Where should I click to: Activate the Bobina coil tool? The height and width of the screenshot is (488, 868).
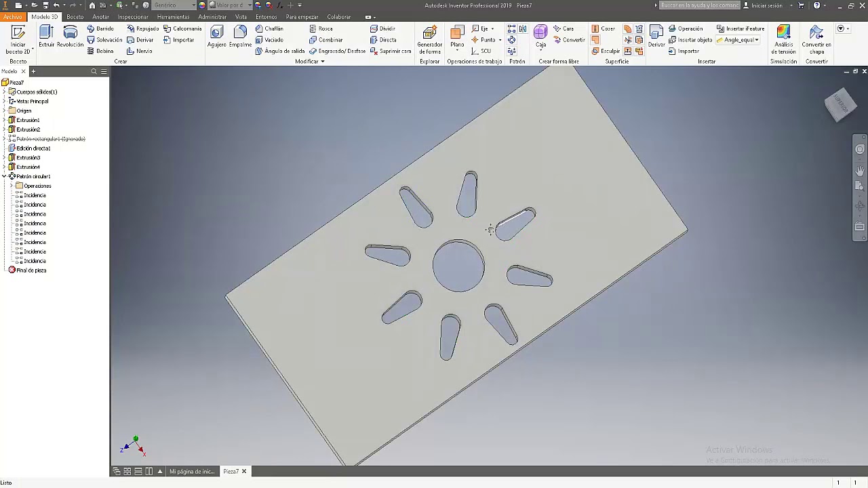coord(100,51)
